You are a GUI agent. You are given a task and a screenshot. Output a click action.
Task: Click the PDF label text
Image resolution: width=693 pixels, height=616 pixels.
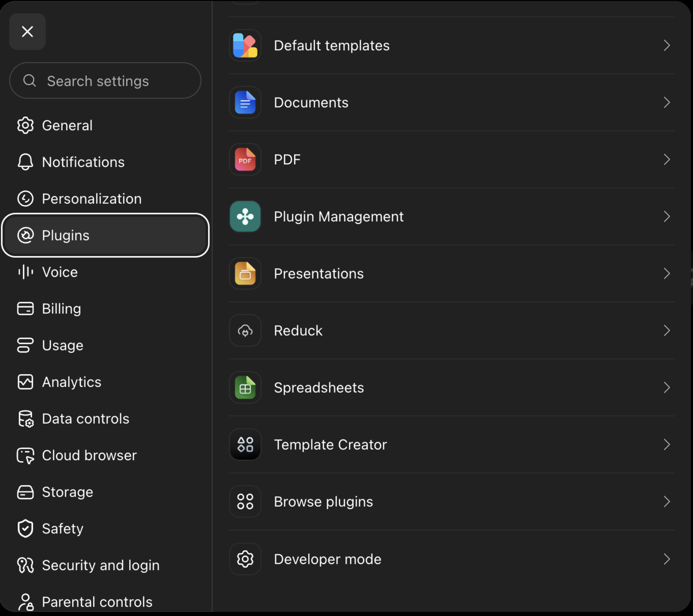tap(287, 159)
